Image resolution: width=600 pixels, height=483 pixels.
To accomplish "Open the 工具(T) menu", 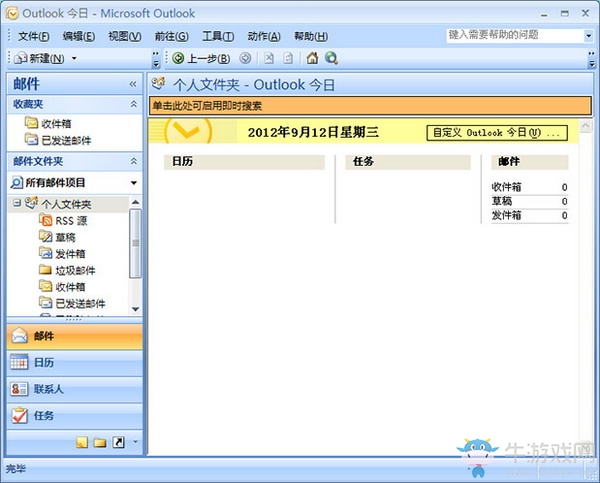I will coord(218,36).
